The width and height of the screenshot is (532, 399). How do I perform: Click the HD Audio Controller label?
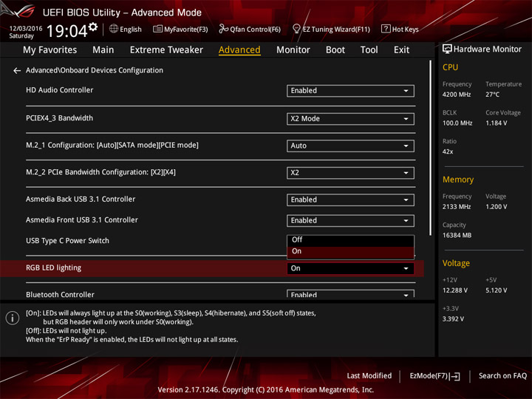click(x=59, y=90)
